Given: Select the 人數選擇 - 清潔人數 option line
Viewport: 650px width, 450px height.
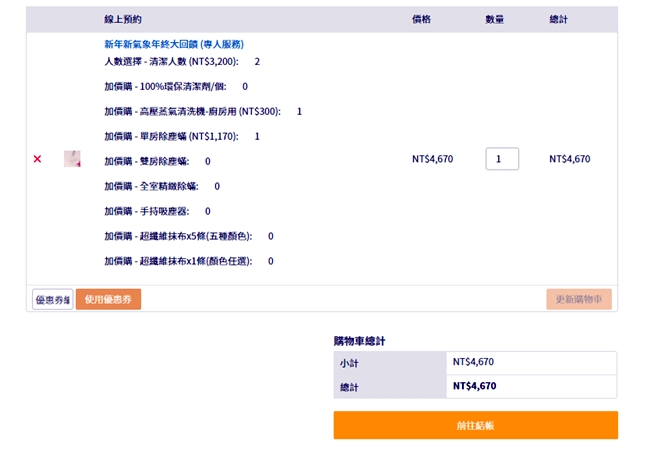Looking at the screenshot, I should [x=182, y=62].
